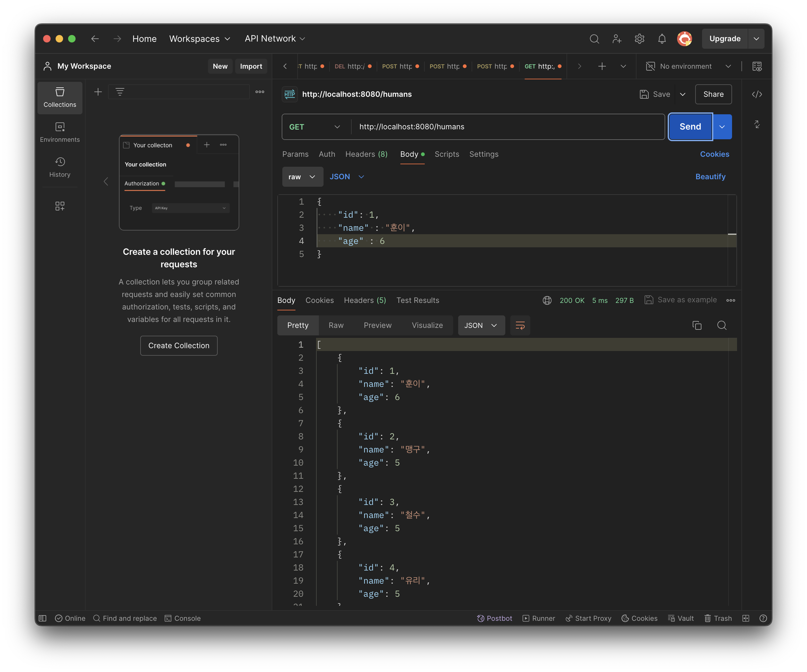Search within the response body
Image resolution: width=807 pixels, height=672 pixels.
(722, 325)
